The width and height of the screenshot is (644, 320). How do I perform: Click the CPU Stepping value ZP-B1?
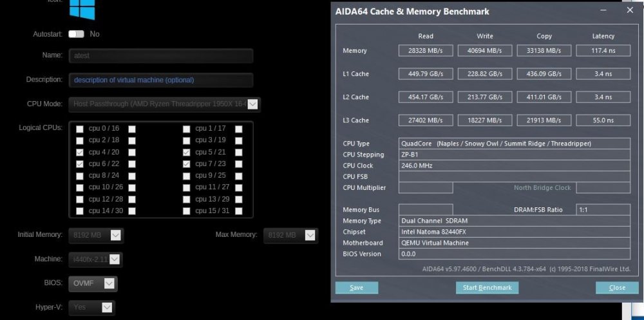515,155
